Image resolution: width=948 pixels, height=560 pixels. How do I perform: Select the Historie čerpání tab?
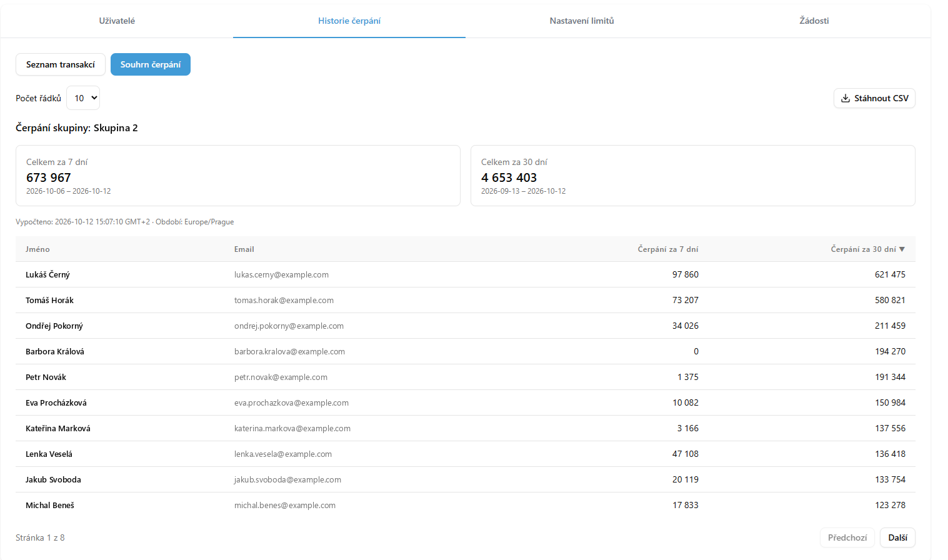349,21
